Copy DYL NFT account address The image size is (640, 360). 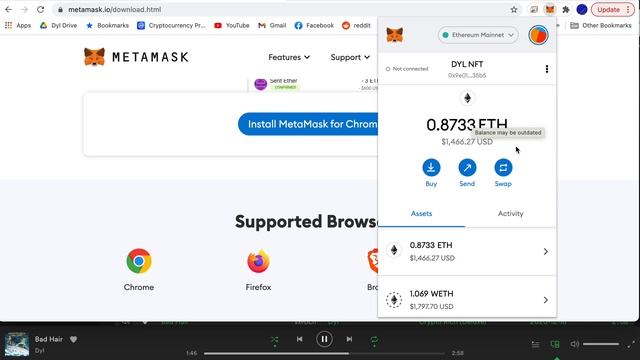pyautogui.click(x=467, y=69)
